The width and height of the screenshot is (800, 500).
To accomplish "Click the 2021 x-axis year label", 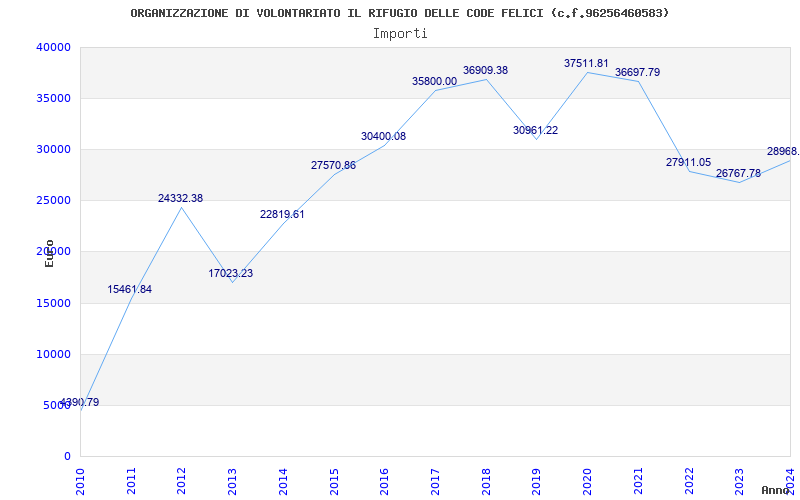I will [x=638, y=482].
